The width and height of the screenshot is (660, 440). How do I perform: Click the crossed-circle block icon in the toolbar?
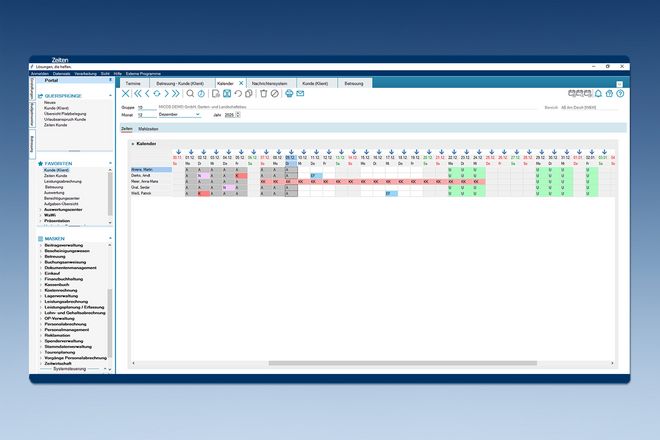click(x=274, y=93)
